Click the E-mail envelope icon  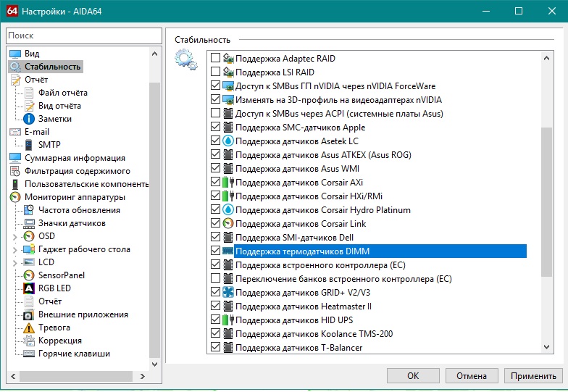15,132
